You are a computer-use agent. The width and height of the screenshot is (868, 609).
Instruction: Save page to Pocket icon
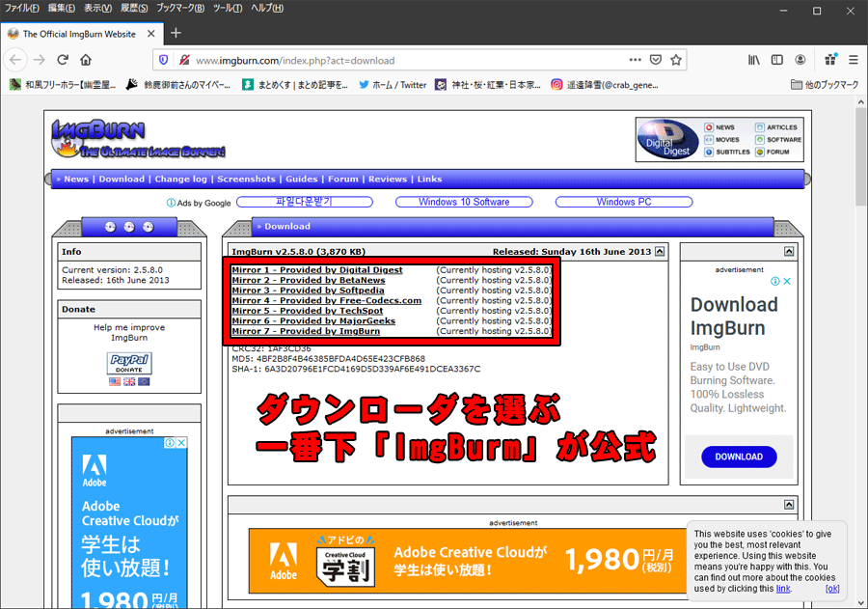(656, 60)
